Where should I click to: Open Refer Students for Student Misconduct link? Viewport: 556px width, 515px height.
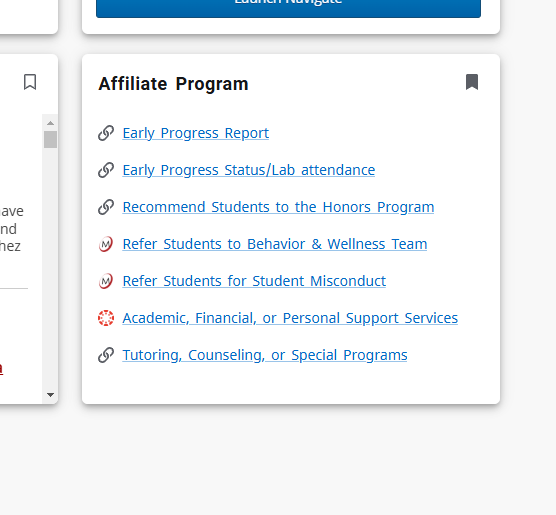click(x=254, y=281)
